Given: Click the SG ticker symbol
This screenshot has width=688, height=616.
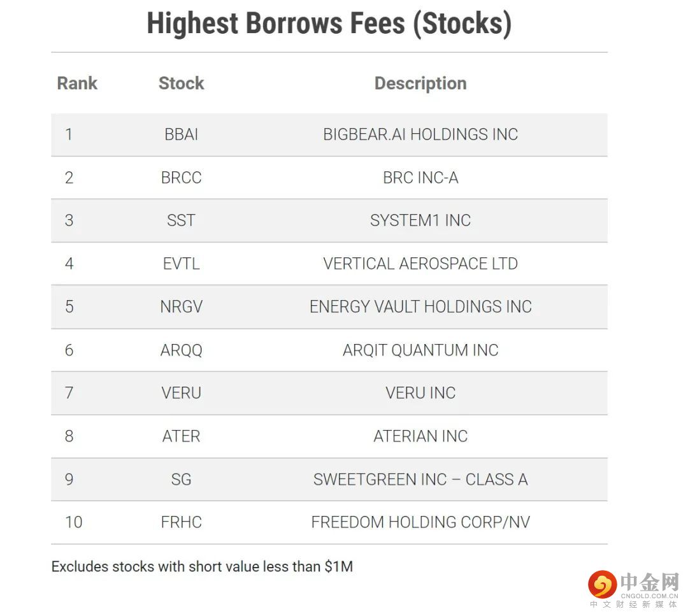Looking at the screenshot, I should pyautogui.click(x=181, y=479).
